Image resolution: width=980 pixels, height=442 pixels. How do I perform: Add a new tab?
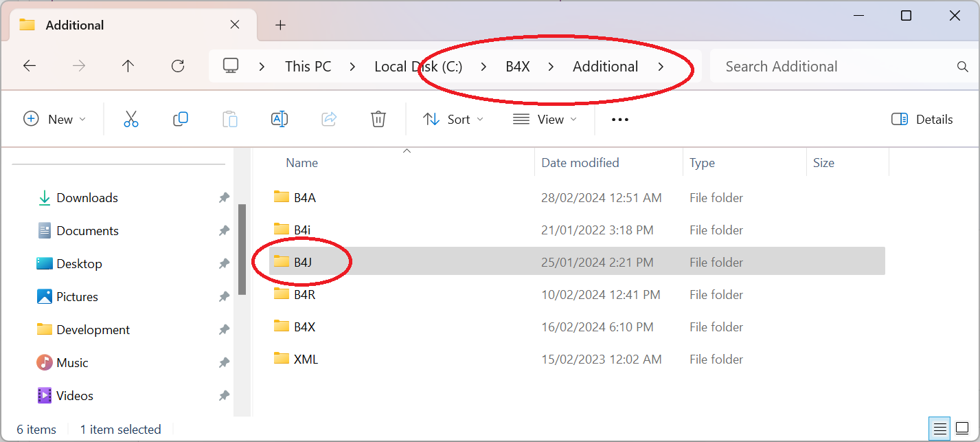pyautogui.click(x=280, y=25)
